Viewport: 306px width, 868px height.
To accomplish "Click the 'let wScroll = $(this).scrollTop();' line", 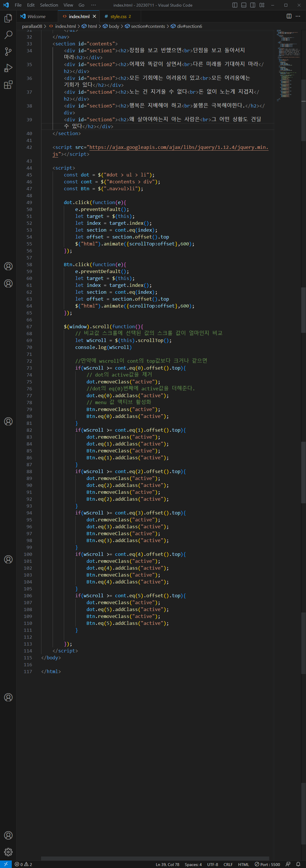I will [x=123, y=340].
